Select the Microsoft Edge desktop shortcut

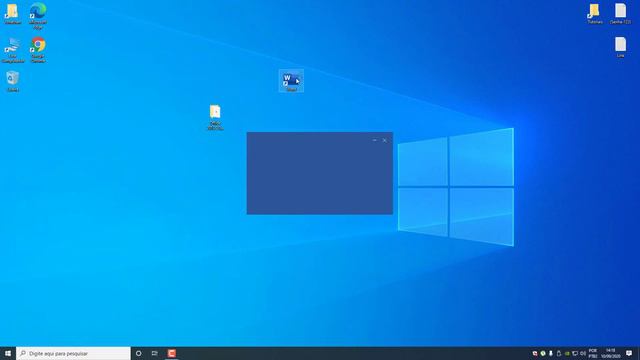click(38, 16)
